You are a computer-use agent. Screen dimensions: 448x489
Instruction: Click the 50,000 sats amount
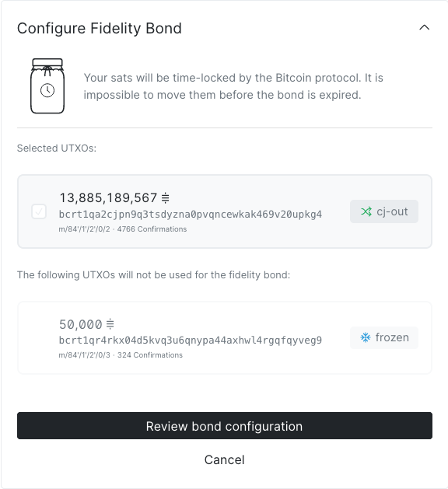[81, 324]
